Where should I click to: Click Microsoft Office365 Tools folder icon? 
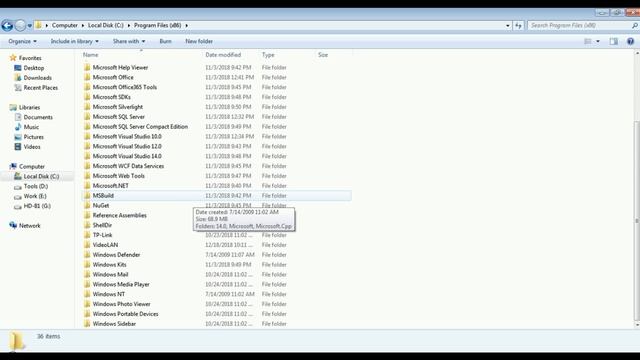coord(87,87)
